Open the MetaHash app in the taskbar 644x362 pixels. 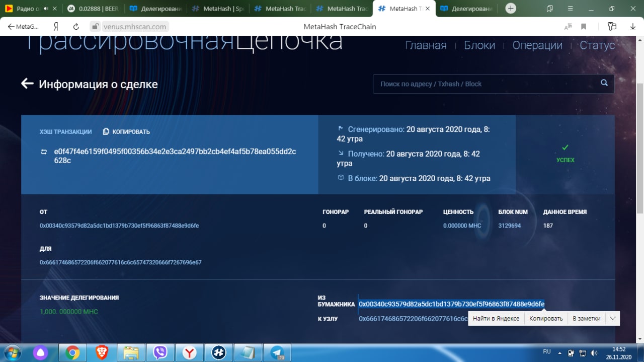(x=218, y=352)
